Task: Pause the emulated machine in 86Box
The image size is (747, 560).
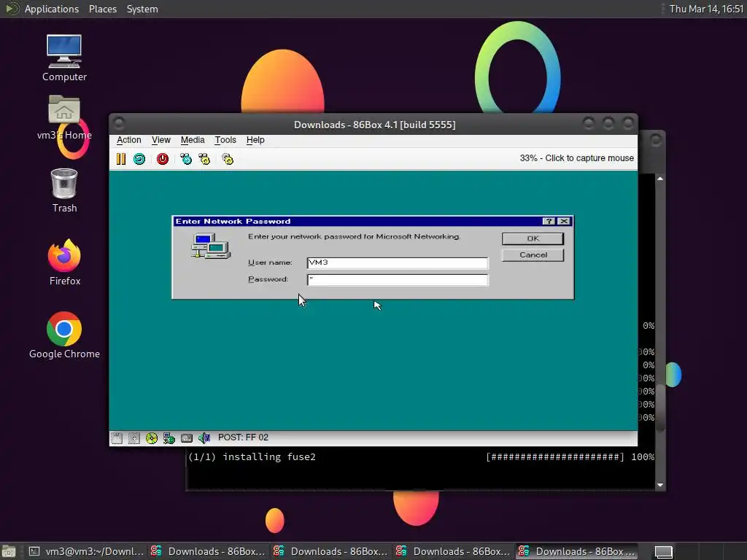Action: pos(121,159)
